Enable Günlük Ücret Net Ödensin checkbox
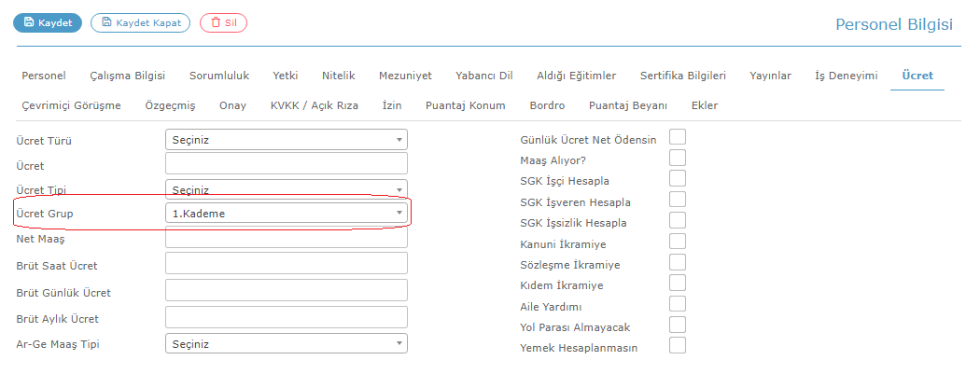This screenshot has width=980, height=374. pos(678,137)
